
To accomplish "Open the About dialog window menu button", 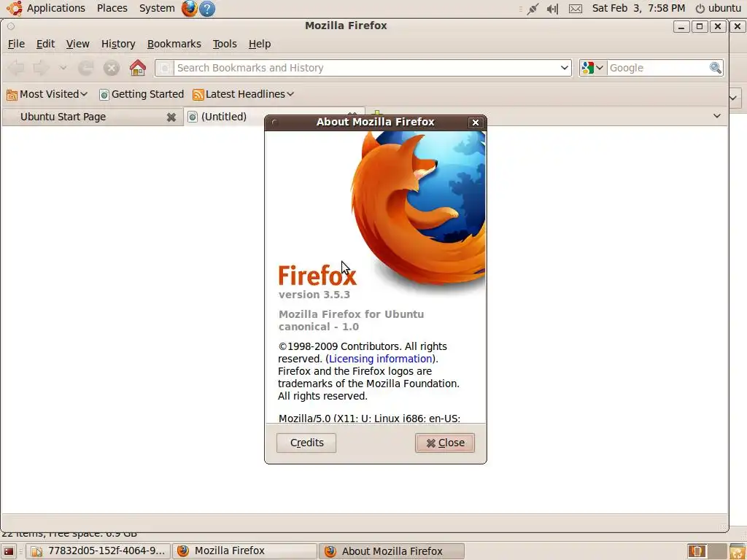I will [274, 122].
